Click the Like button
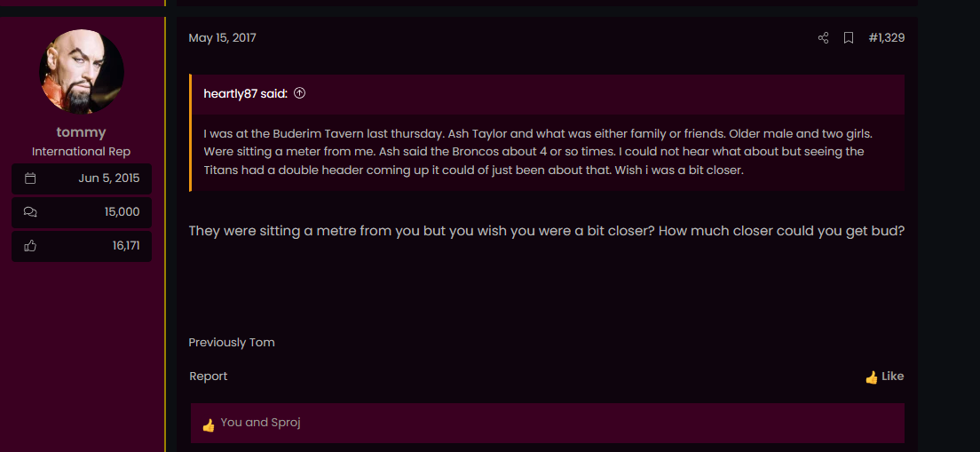Screen dimensions: 980x452 point(884,377)
